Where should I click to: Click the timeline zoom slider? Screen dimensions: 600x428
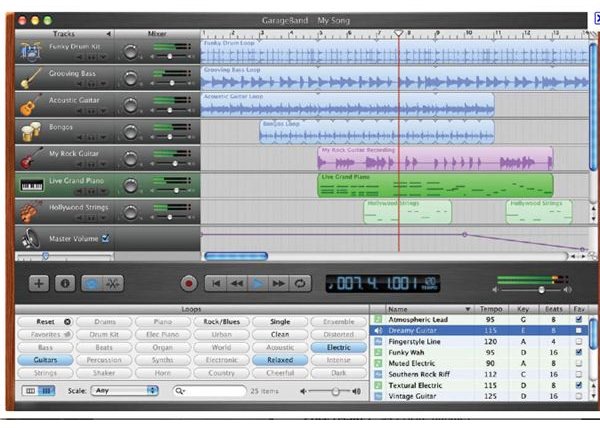pos(45,256)
